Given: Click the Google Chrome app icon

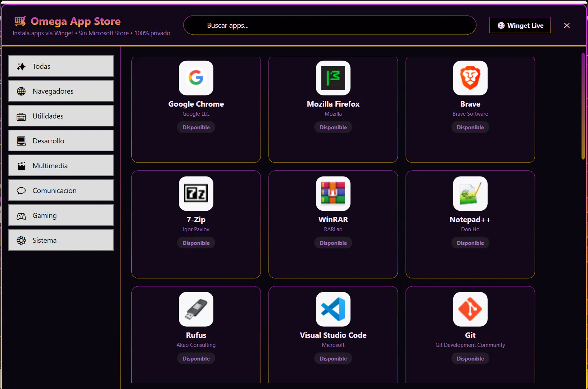Looking at the screenshot, I should click(x=196, y=78).
